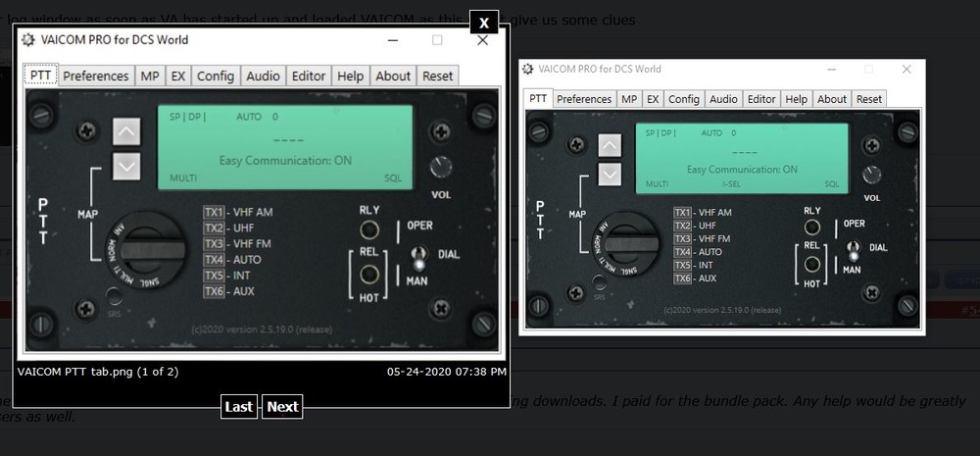980x456 pixels.
Task: Go to Last image in lightbox
Action: [239, 407]
